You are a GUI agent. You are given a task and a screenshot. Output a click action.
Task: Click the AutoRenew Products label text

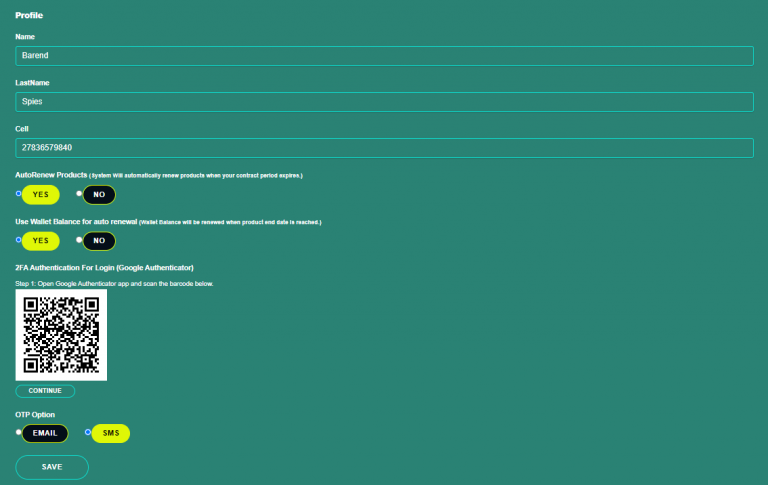coord(51,175)
